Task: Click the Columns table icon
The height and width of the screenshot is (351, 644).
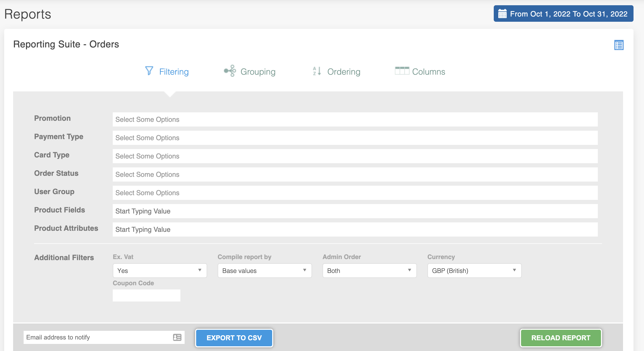Action: point(402,71)
